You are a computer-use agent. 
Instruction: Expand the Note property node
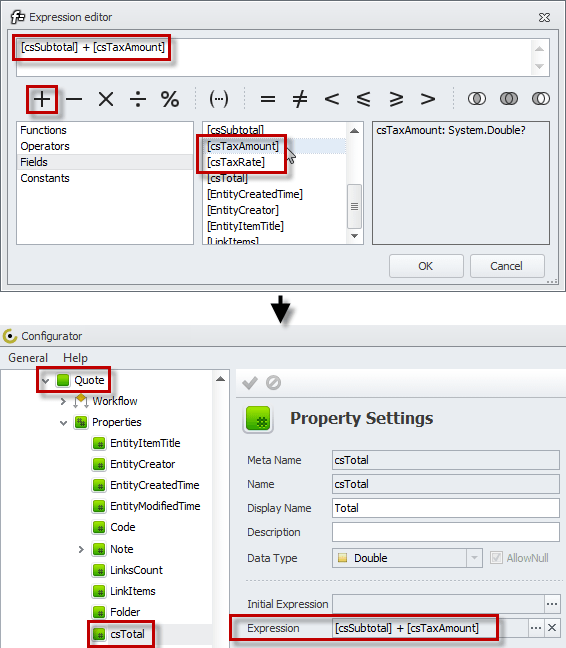81,549
